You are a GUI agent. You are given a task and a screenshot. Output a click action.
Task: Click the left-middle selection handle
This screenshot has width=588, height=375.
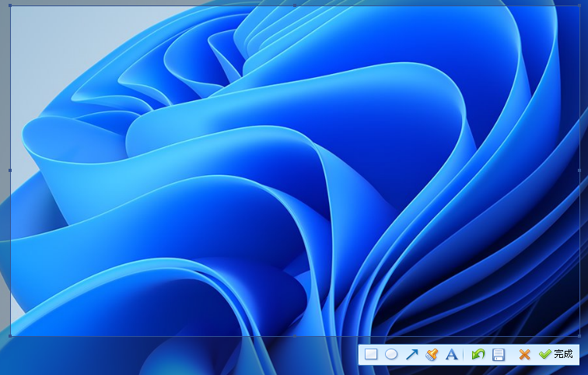(x=10, y=170)
